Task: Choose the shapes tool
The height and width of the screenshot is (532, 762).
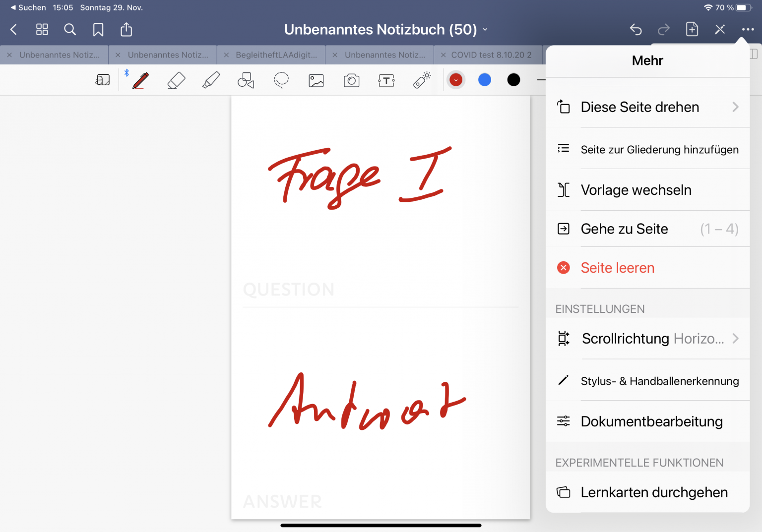Action: click(x=246, y=80)
